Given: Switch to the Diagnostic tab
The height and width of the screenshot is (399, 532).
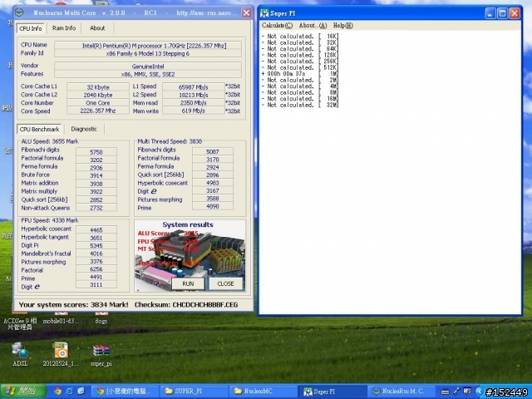Looking at the screenshot, I should click(x=84, y=129).
